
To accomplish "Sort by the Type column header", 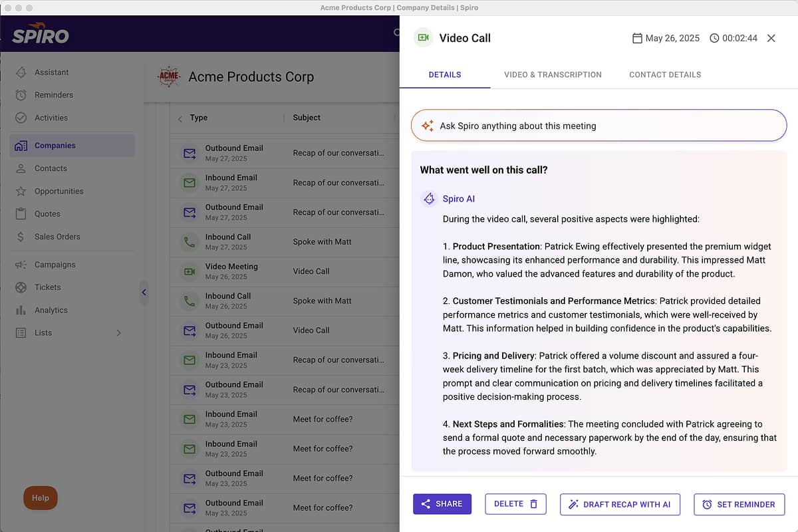I will coord(199,118).
